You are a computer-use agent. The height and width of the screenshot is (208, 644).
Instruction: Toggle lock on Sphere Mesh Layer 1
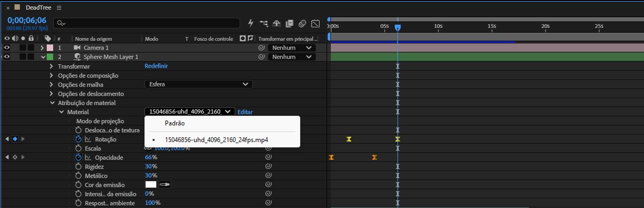point(31,57)
